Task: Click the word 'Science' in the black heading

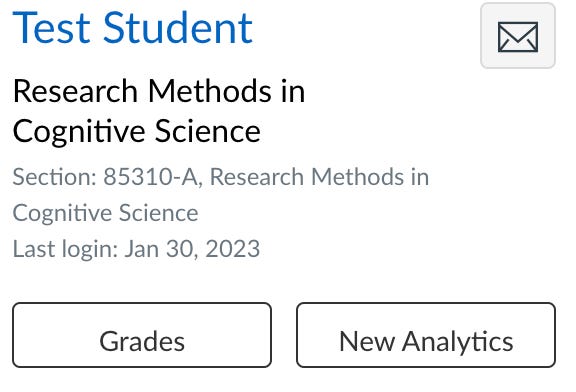Action: 208,131
